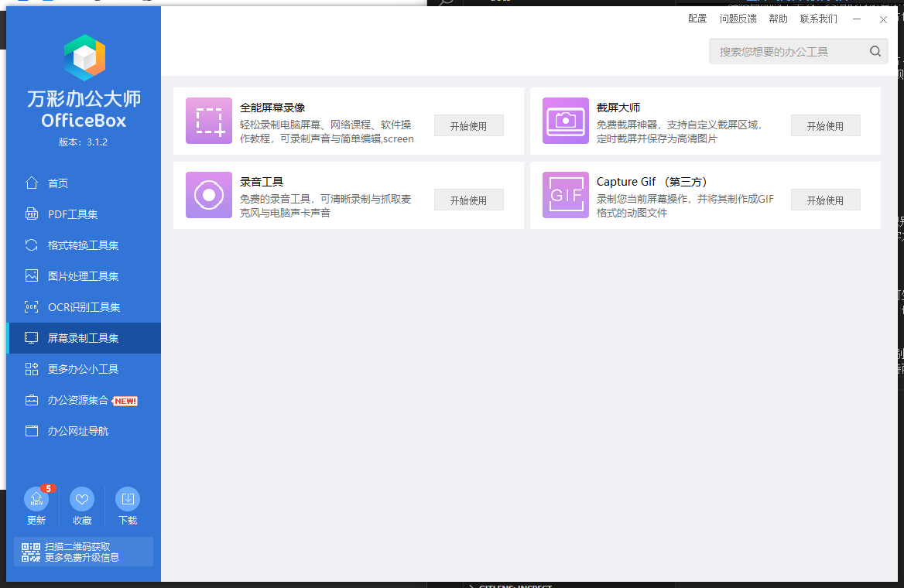Click the 截屏大师 camera icon

(x=566, y=121)
